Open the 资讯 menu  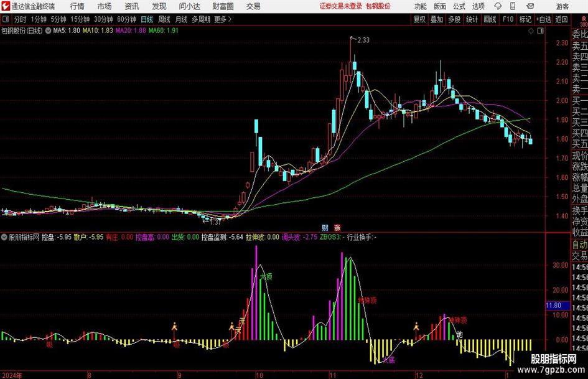click(132, 6)
